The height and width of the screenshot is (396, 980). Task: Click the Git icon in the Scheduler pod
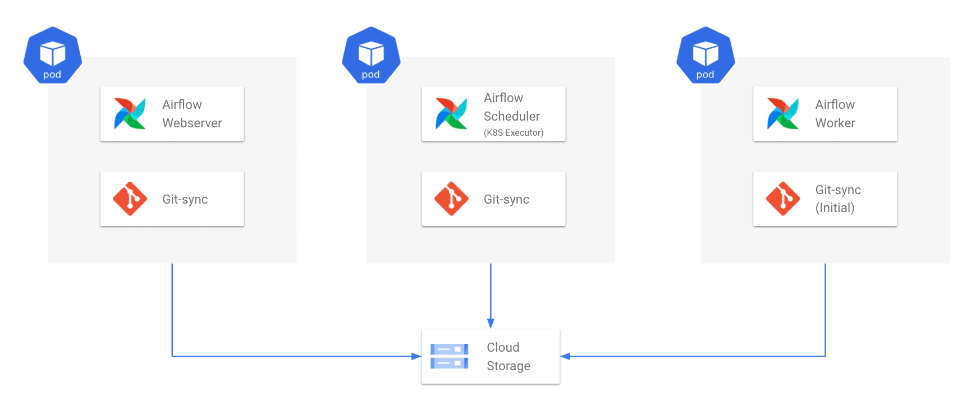point(451,199)
